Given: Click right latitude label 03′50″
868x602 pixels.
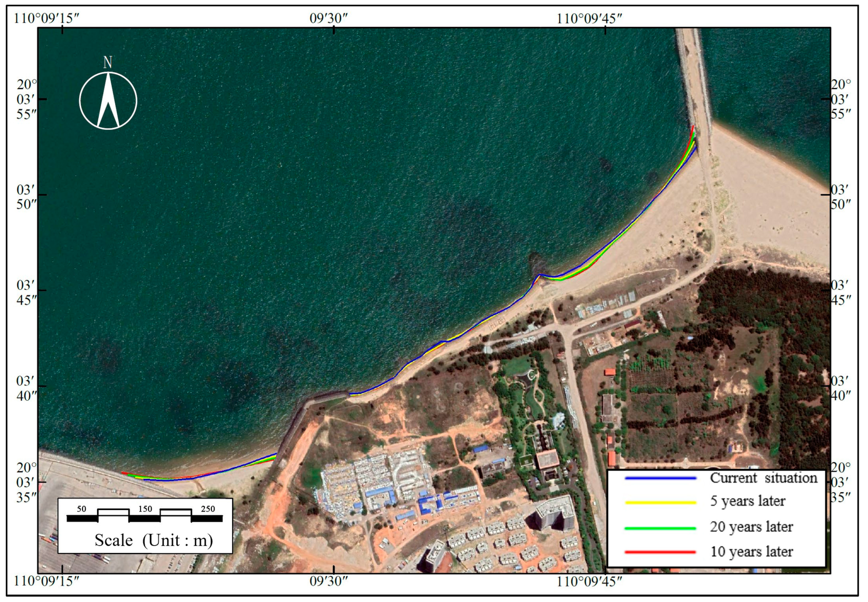Looking at the screenshot, I should click(x=841, y=197).
